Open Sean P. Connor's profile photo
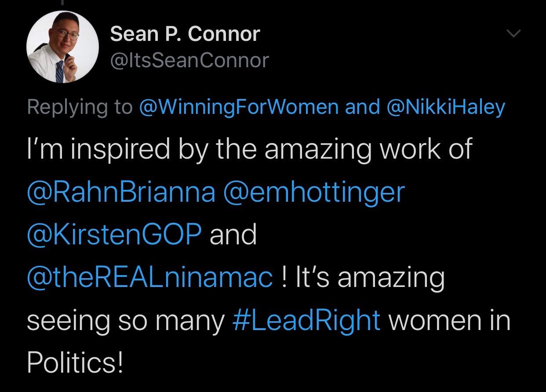 click(62, 47)
